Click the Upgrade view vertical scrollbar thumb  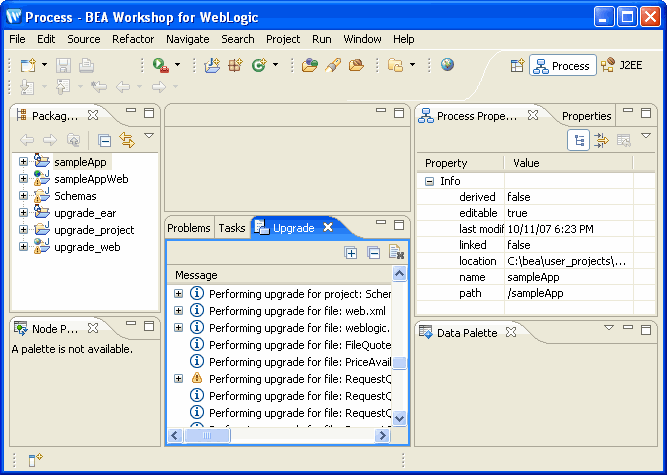(399, 363)
